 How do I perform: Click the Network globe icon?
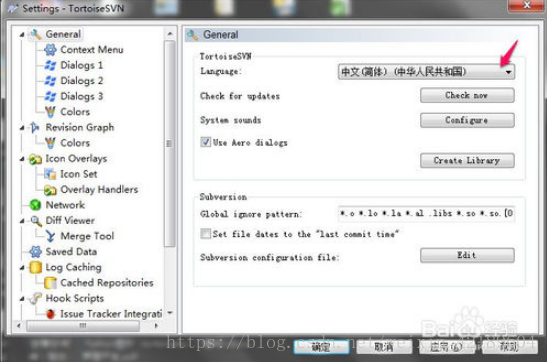click(x=35, y=205)
